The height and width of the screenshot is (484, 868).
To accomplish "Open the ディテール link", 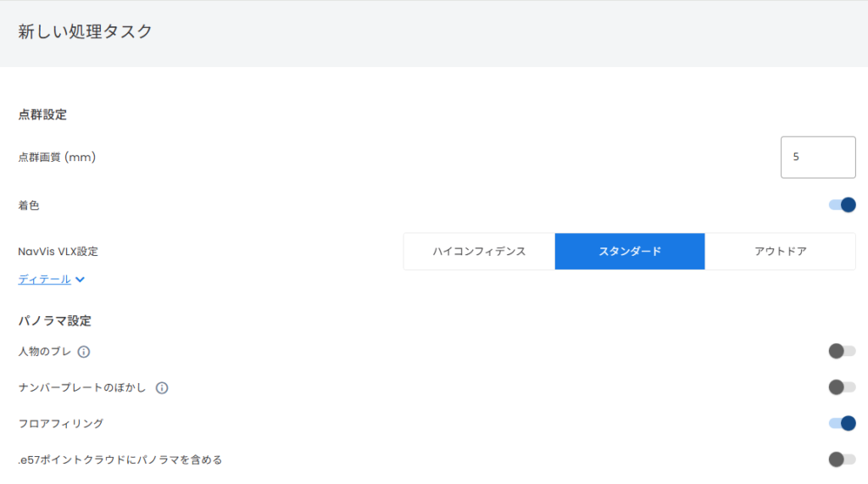I will pos(44,279).
